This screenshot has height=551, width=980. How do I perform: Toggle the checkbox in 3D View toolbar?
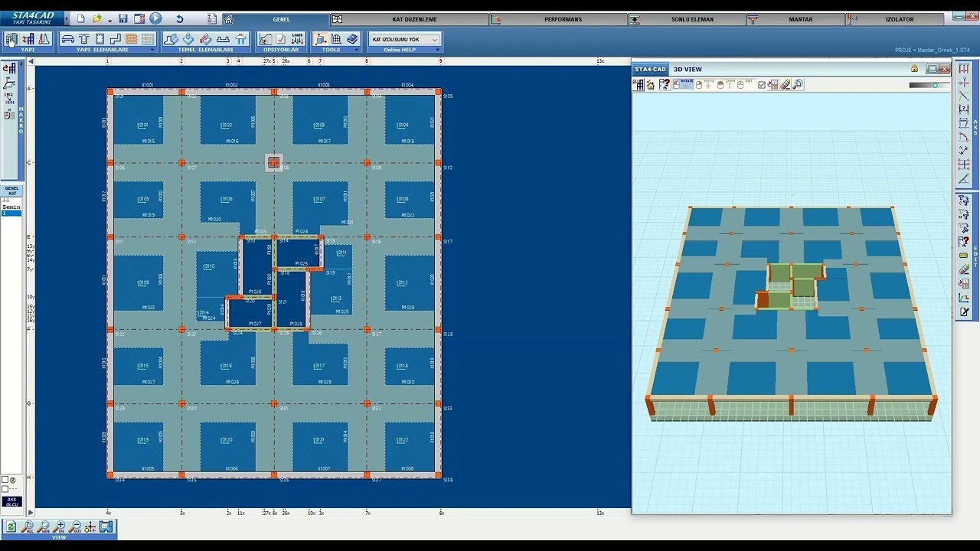coord(761,85)
